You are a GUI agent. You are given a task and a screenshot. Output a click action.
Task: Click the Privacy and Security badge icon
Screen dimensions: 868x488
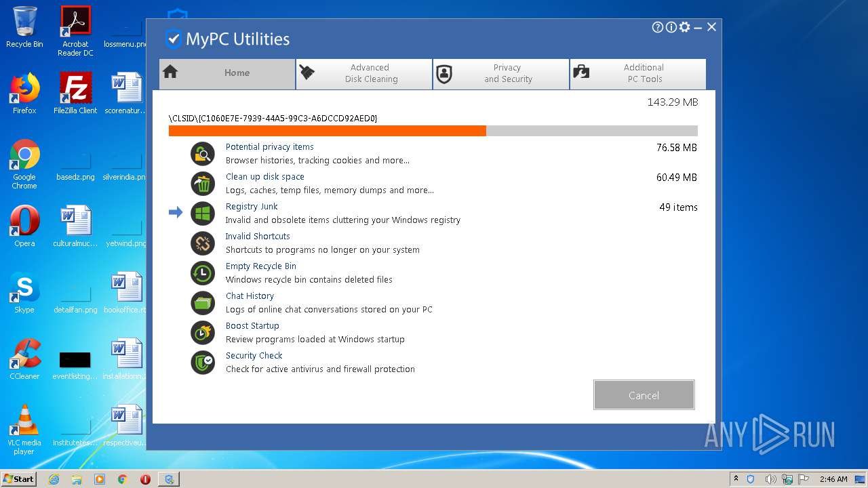point(444,74)
